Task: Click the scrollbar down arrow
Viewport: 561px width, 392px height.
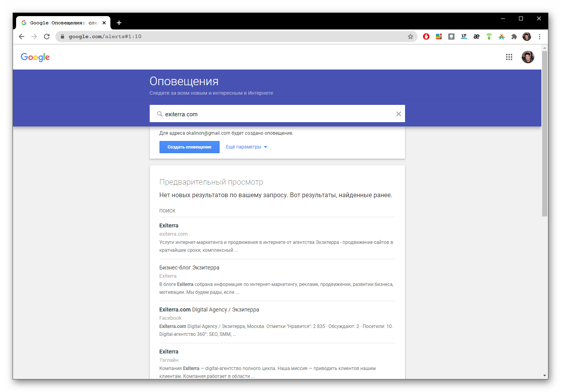Action: point(544,376)
